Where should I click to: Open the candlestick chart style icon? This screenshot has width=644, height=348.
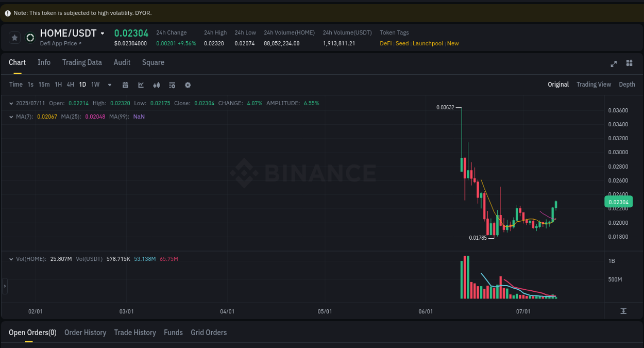(x=157, y=85)
